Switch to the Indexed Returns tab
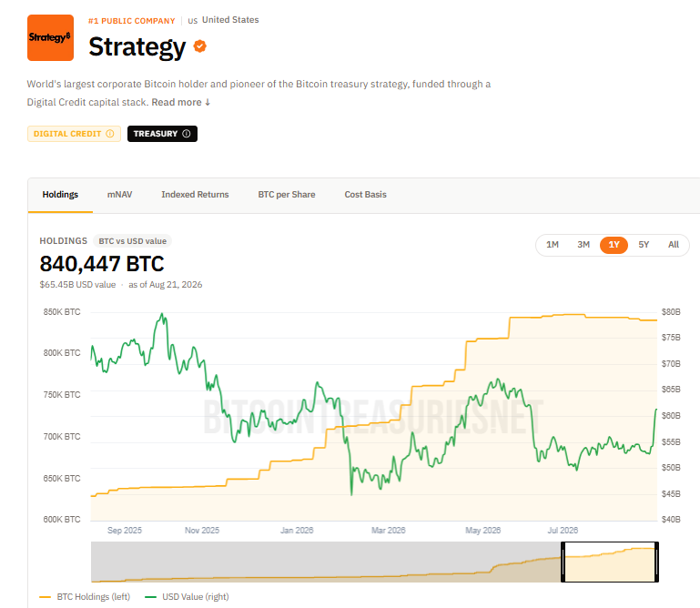Image resolution: width=700 pixels, height=608 pixels. point(195,195)
